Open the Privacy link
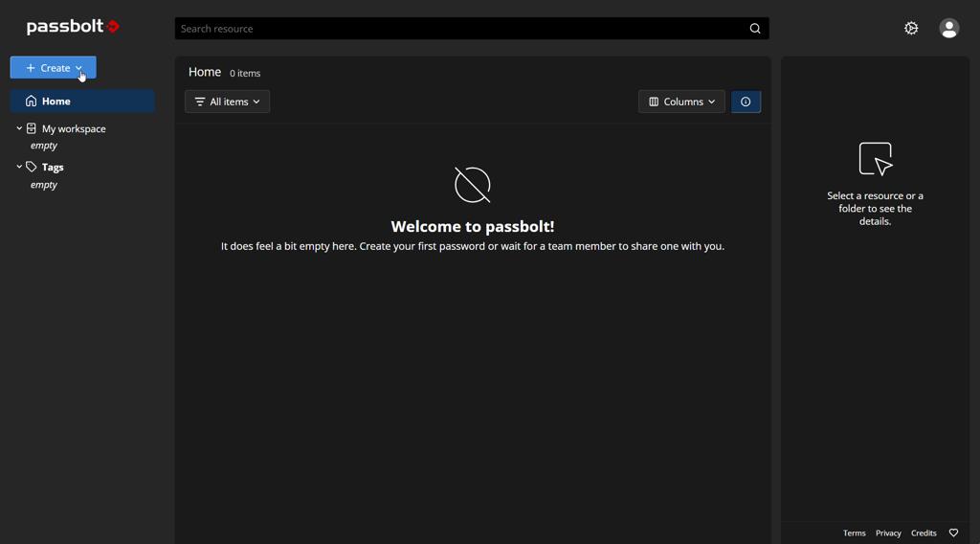The height and width of the screenshot is (544, 980). pos(888,533)
